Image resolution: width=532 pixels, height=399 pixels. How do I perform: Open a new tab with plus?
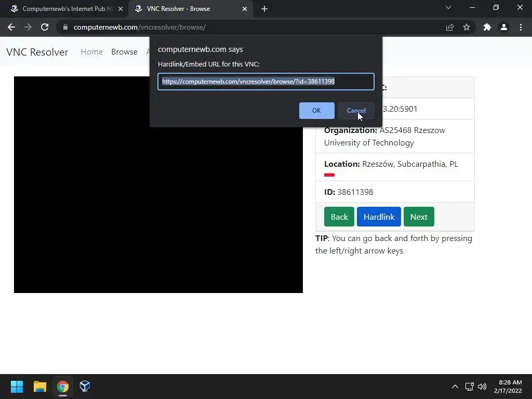[x=264, y=9]
